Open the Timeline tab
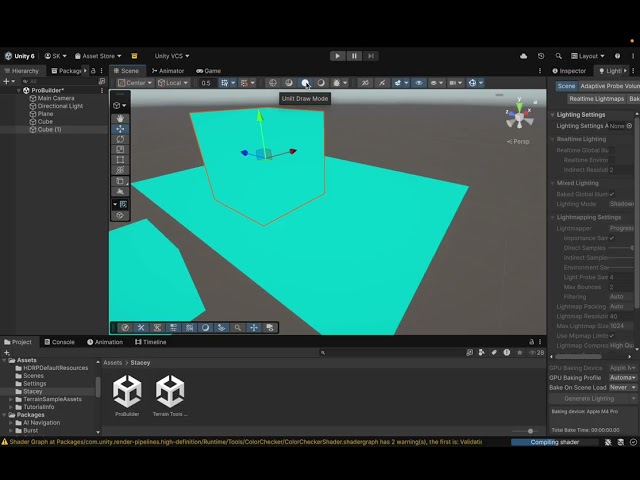The width and height of the screenshot is (640, 480). pyautogui.click(x=151, y=342)
